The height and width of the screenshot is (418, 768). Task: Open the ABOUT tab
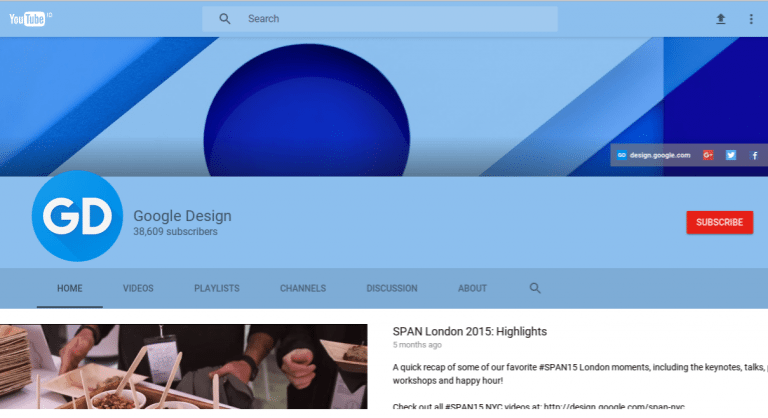tap(472, 288)
